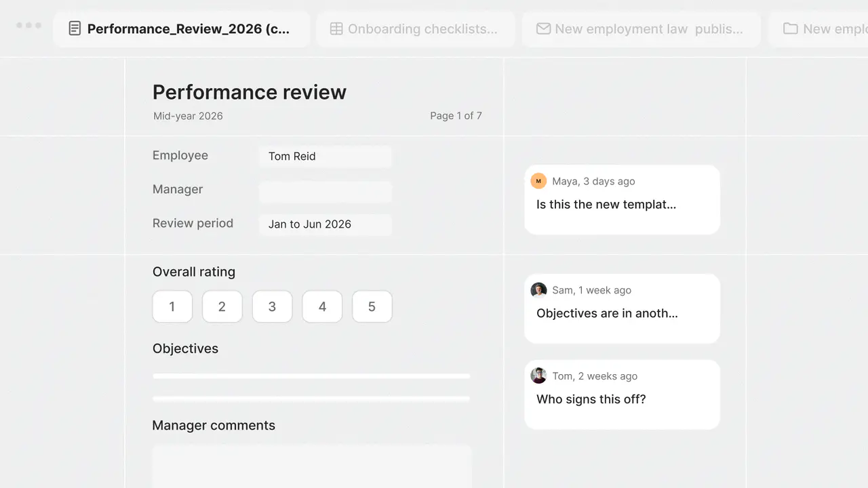
Task: Click the second Objectives line
Action: [311, 399]
